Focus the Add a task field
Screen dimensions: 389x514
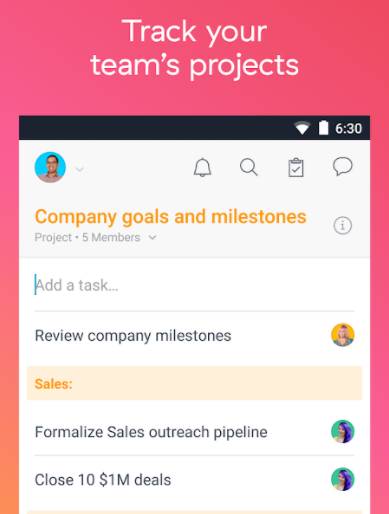194,286
